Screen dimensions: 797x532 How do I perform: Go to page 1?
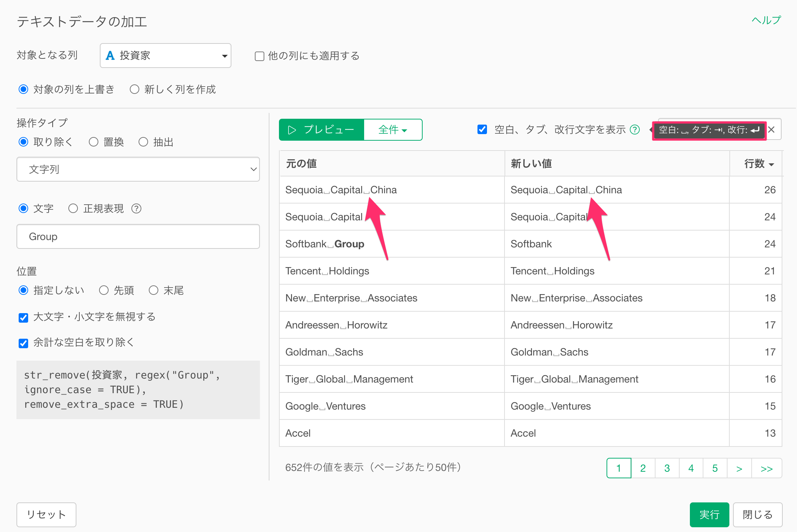pos(619,468)
